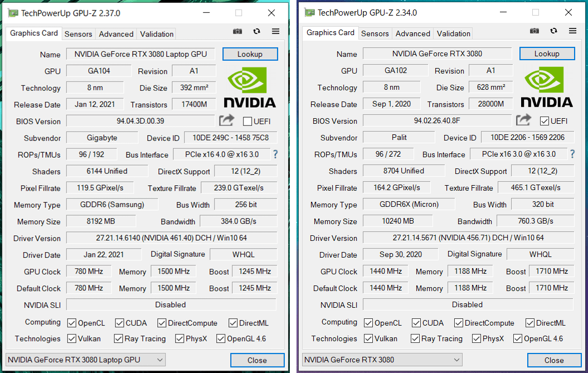This screenshot has height=373, width=588.
Task: Switch to Sensors tab in GPU-Z 2.34.0
Action: 375,34
